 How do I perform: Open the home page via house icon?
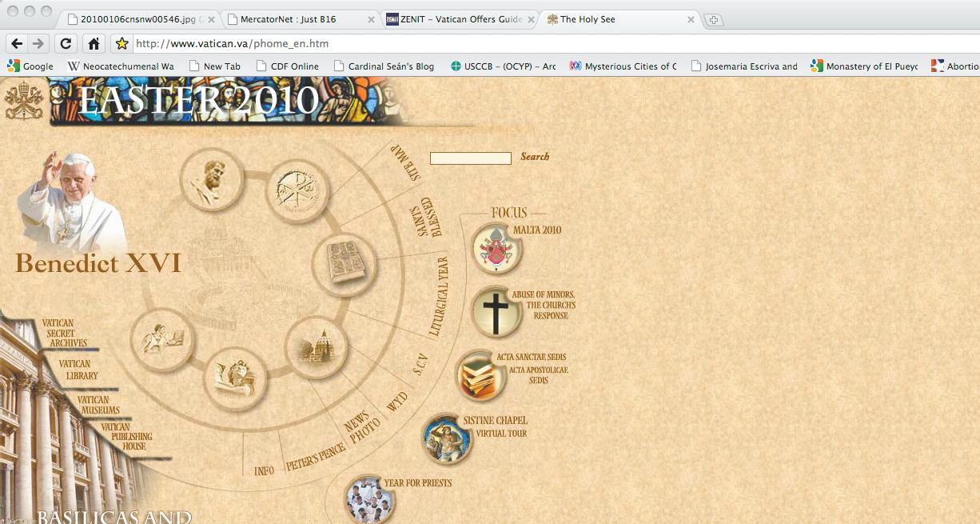[94, 43]
